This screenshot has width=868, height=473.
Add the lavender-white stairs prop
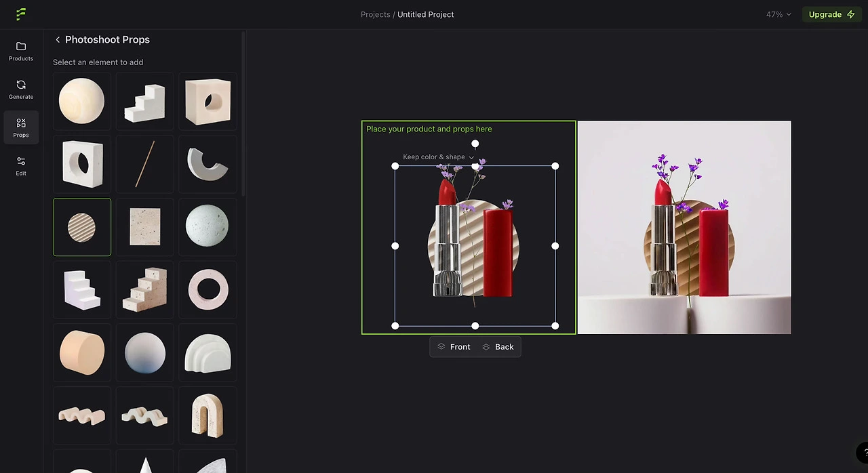[82, 289]
